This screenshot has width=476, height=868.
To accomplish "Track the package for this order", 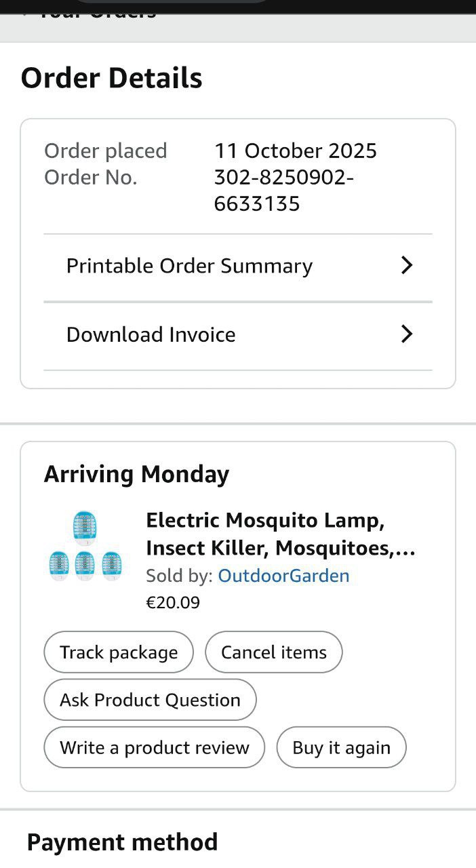I will tap(119, 652).
